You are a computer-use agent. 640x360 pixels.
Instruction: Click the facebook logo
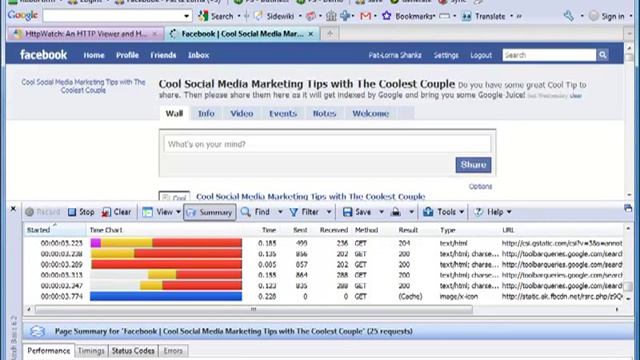pos(43,55)
